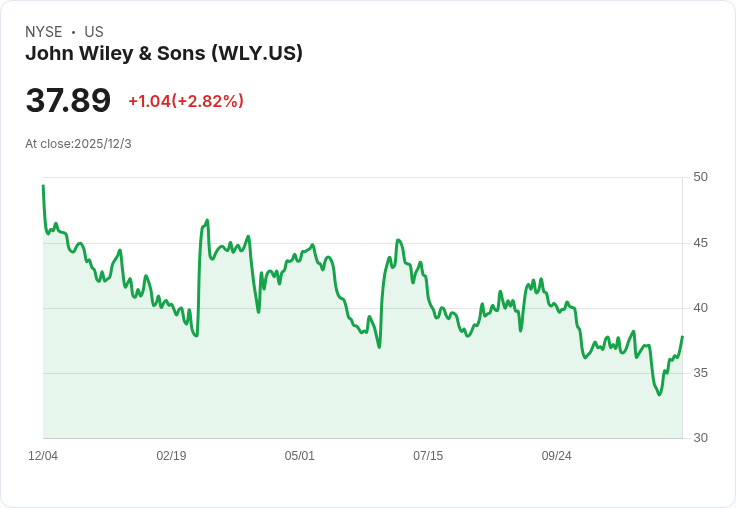
Task: Click the 40 price axis label
Action: tap(700, 308)
